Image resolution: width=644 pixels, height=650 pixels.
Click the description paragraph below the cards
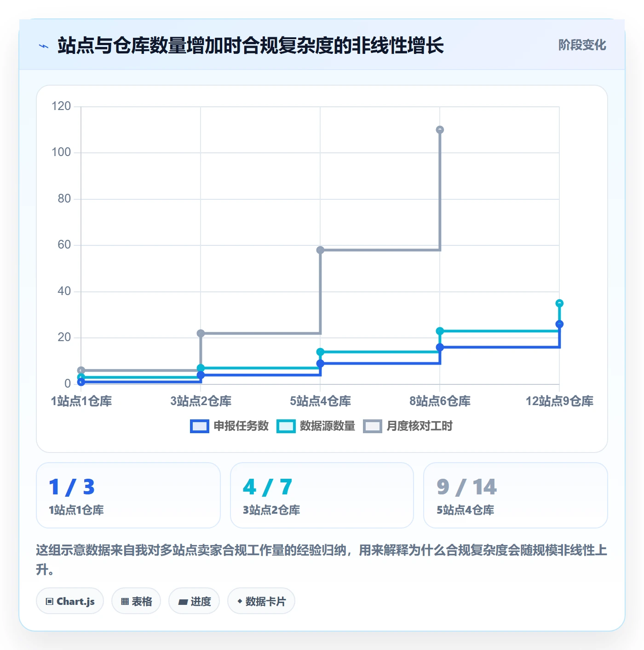[322, 560]
